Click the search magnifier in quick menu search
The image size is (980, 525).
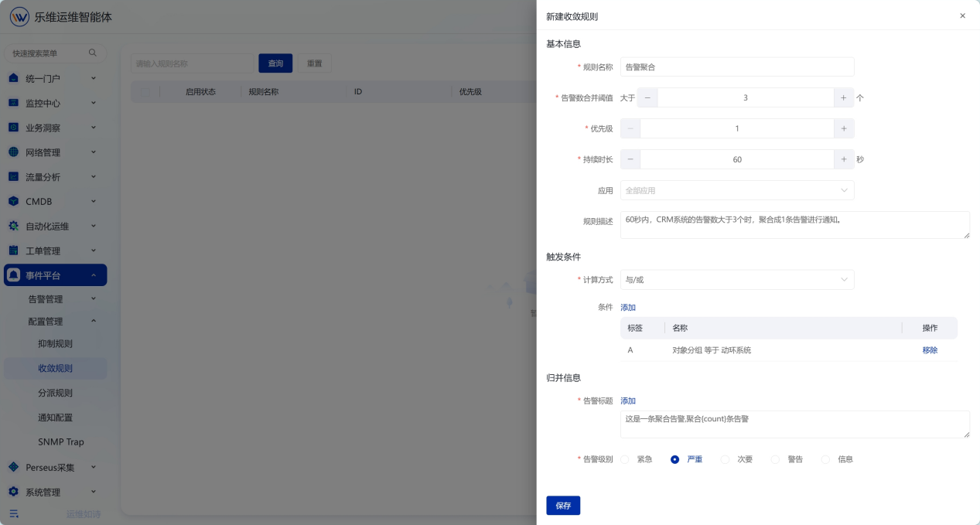[x=93, y=53]
